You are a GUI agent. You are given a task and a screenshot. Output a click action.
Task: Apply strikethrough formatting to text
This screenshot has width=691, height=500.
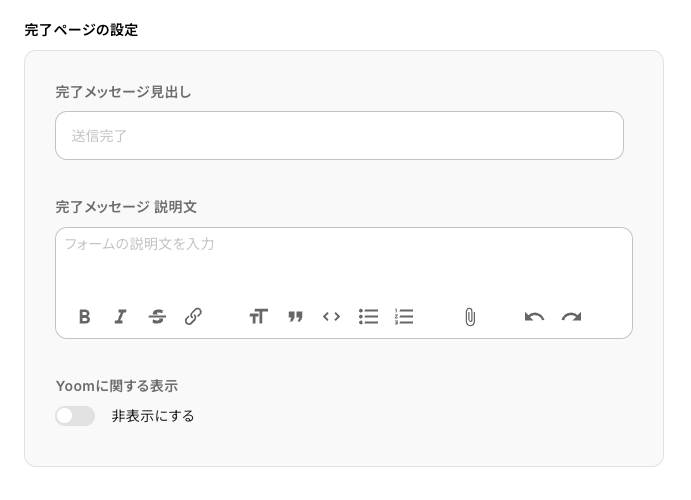point(157,317)
